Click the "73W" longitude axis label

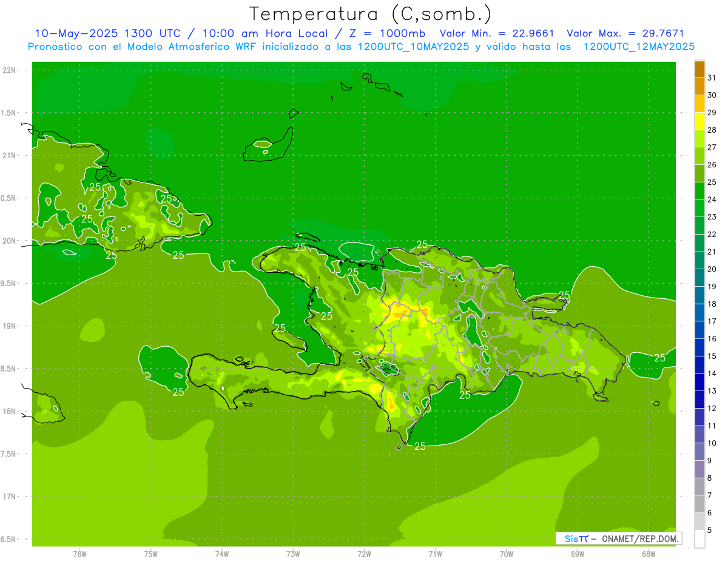[293, 554]
